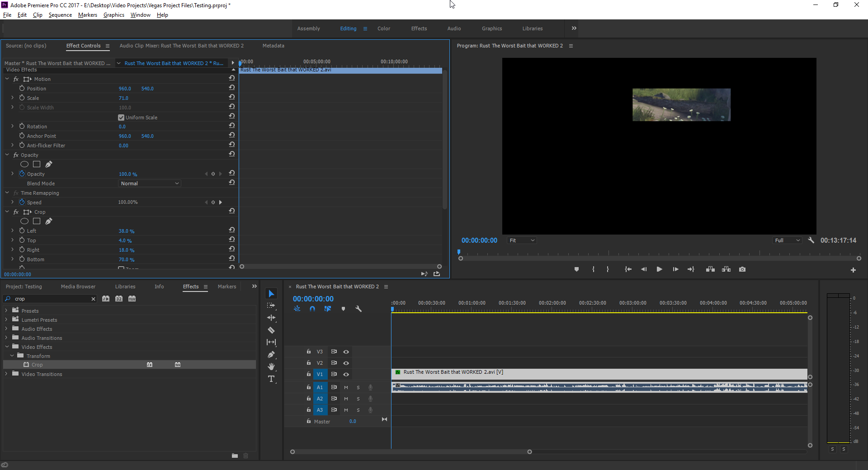Clear the crop search field
This screenshot has height=470, width=868.
(93, 299)
